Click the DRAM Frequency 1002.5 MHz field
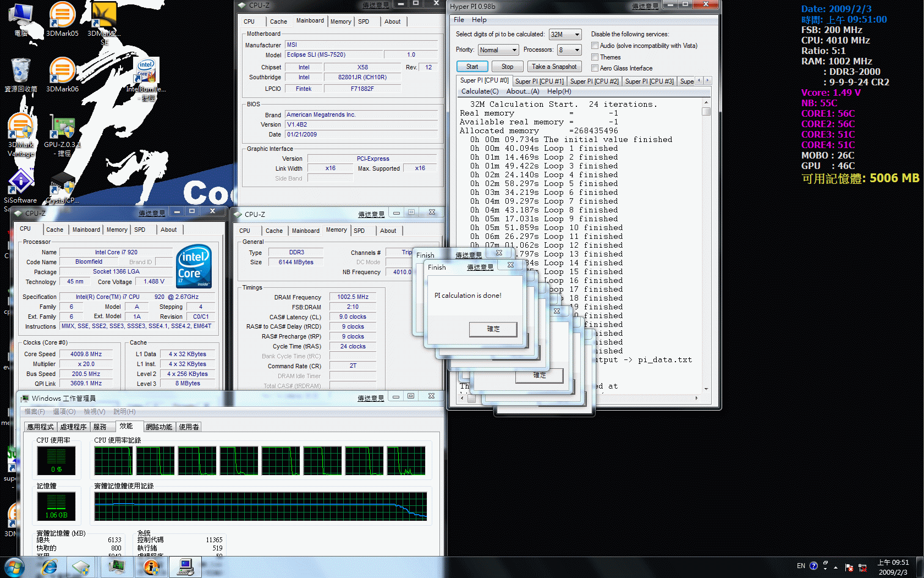Screen dimensions: 924x578 [x=353, y=297]
